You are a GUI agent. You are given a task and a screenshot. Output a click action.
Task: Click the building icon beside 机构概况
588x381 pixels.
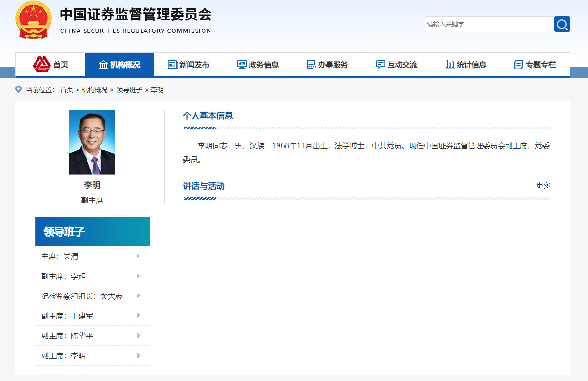click(x=104, y=64)
